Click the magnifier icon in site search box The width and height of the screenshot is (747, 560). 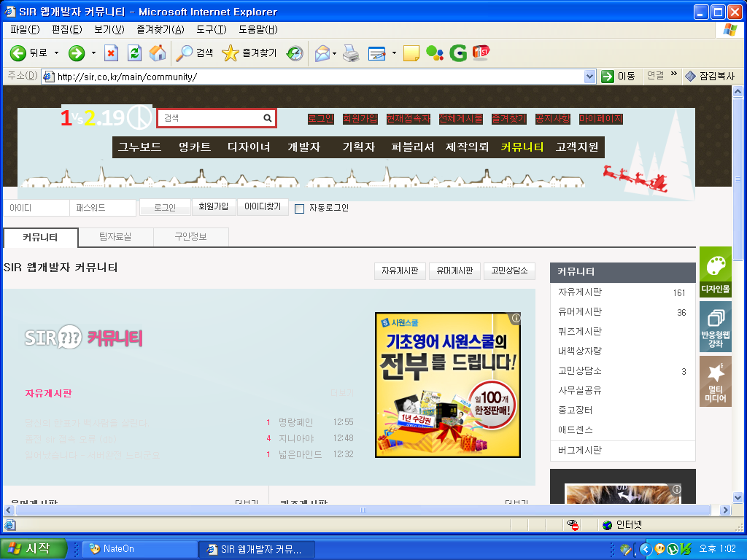click(x=268, y=118)
